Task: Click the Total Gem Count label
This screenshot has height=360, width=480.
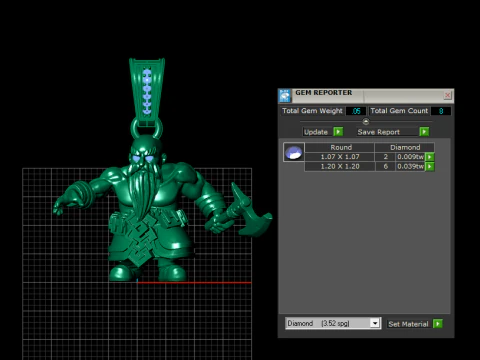Action: tap(399, 111)
